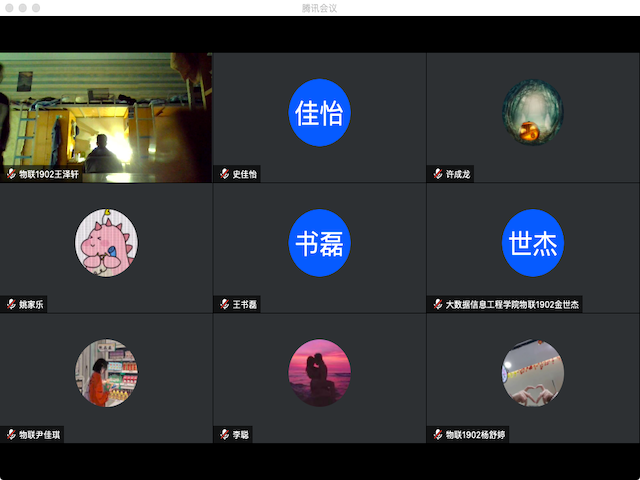Click the name label 史佳怡
The width and height of the screenshot is (640, 480).
(245, 174)
